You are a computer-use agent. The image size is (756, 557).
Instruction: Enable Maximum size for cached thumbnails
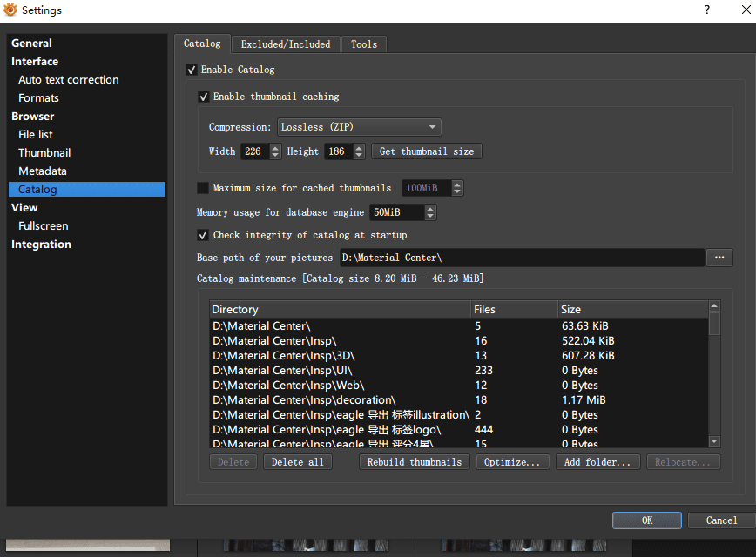click(x=204, y=188)
